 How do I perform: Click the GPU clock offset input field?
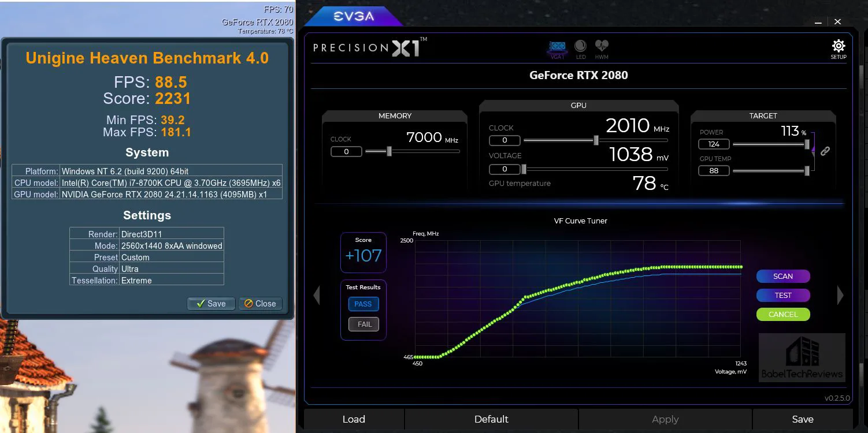(x=505, y=140)
